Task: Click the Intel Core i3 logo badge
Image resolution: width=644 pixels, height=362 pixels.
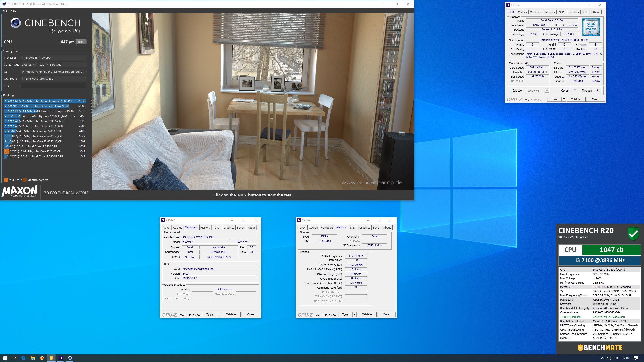Action: pyautogui.click(x=591, y=27)
